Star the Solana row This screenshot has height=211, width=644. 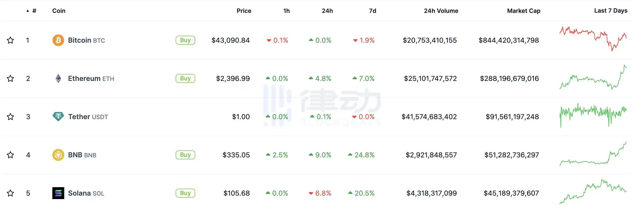pos(10,193)
